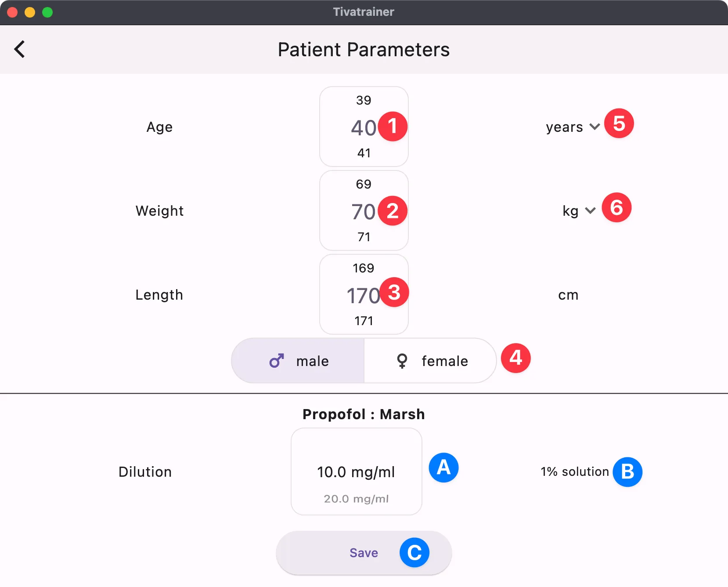Click the Propofol : Marsh label
The image size is (728, 587).
(363, 413)
